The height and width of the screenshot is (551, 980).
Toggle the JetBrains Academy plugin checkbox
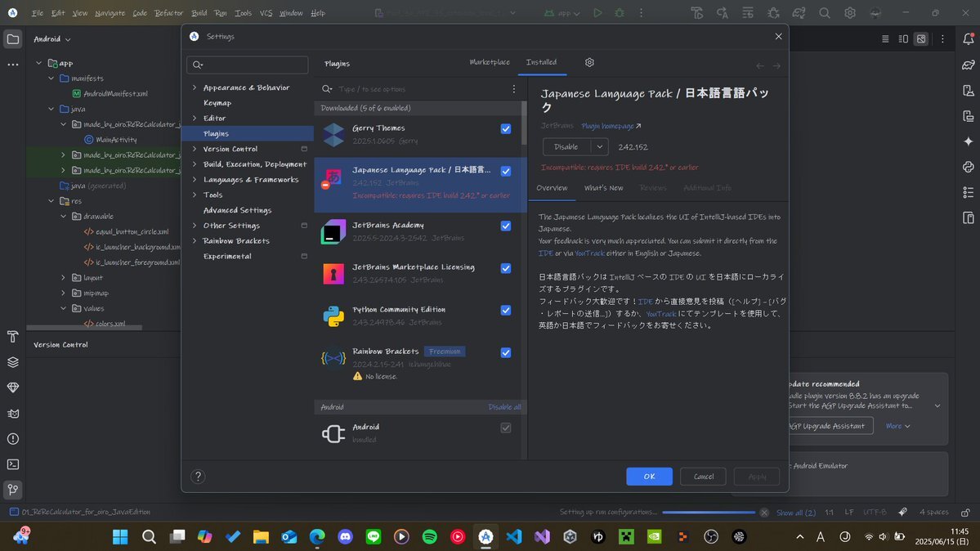[506, 226]
